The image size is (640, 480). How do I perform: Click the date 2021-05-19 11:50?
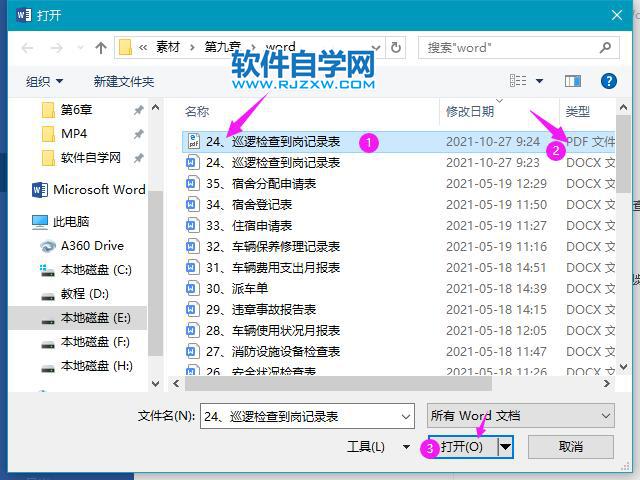tap(496, 204)
